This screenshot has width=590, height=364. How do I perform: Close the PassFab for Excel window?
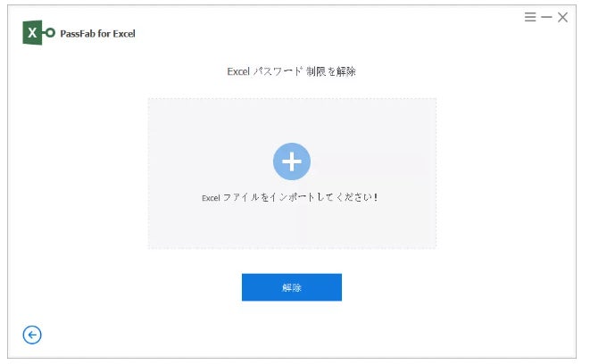562,17
